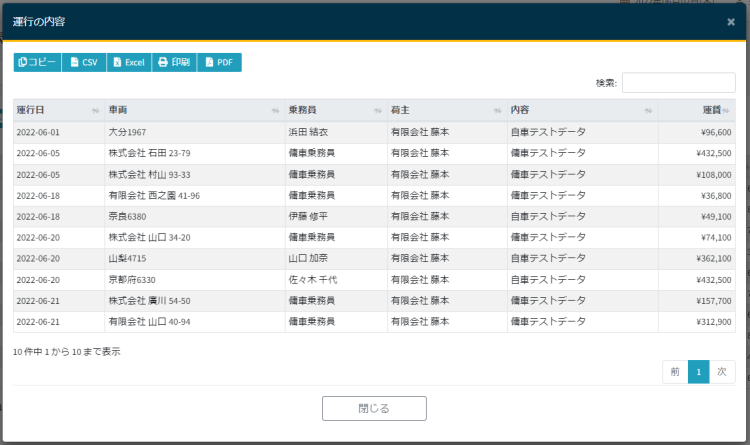Click into the 検索 search field
Viewport: 750px width, 445px height.
(x=678, y=83)
